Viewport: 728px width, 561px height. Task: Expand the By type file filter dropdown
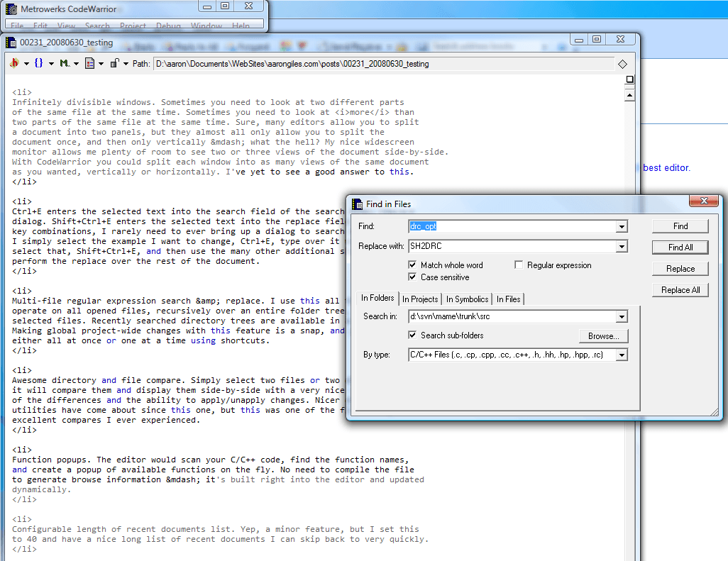point(622,355)
